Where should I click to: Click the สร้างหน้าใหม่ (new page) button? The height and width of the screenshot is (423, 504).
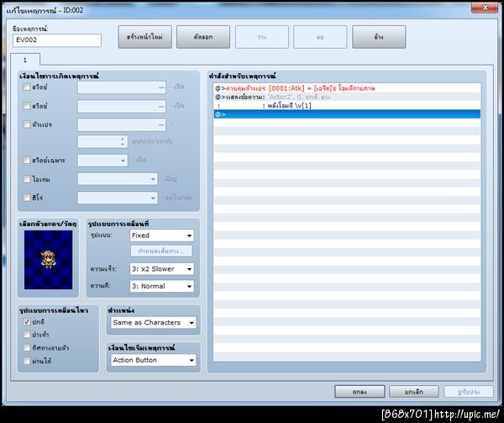pyautogui.click(x=144, y=37)
